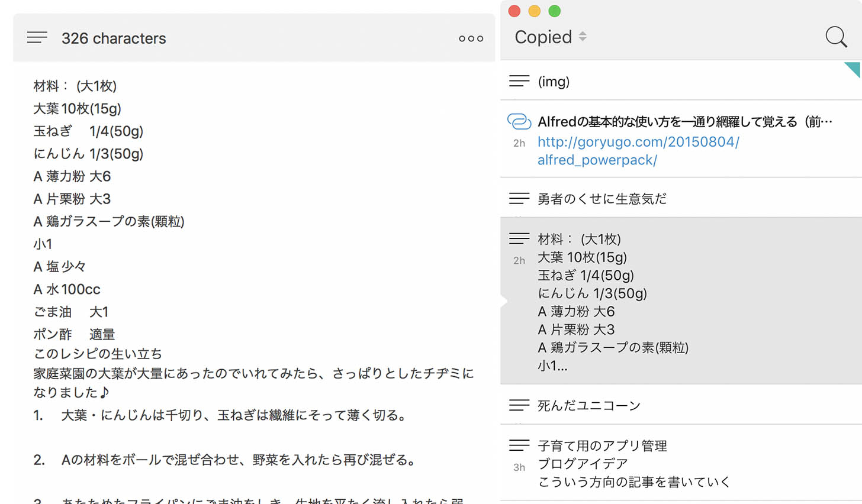Viewport: 862px width, 504px height.
Task: Click the text icon beside 勇者のくせに生意気だ
Action: [519, 198]
